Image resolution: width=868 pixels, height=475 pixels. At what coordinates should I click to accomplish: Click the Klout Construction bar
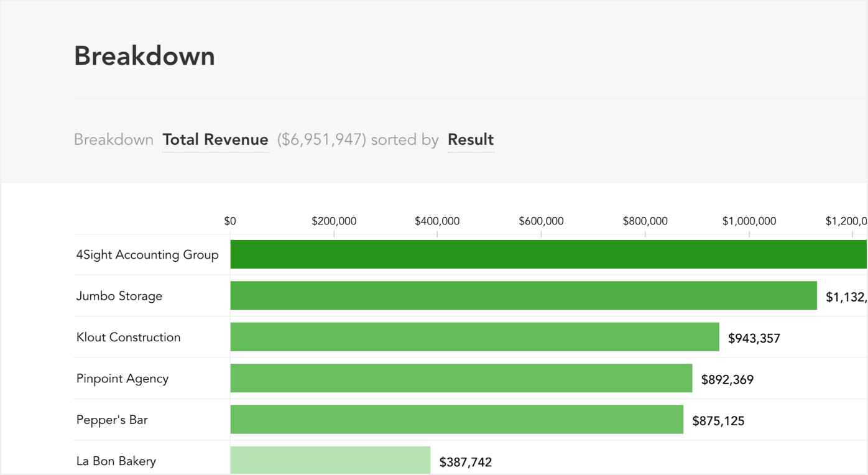click(475, 337)
